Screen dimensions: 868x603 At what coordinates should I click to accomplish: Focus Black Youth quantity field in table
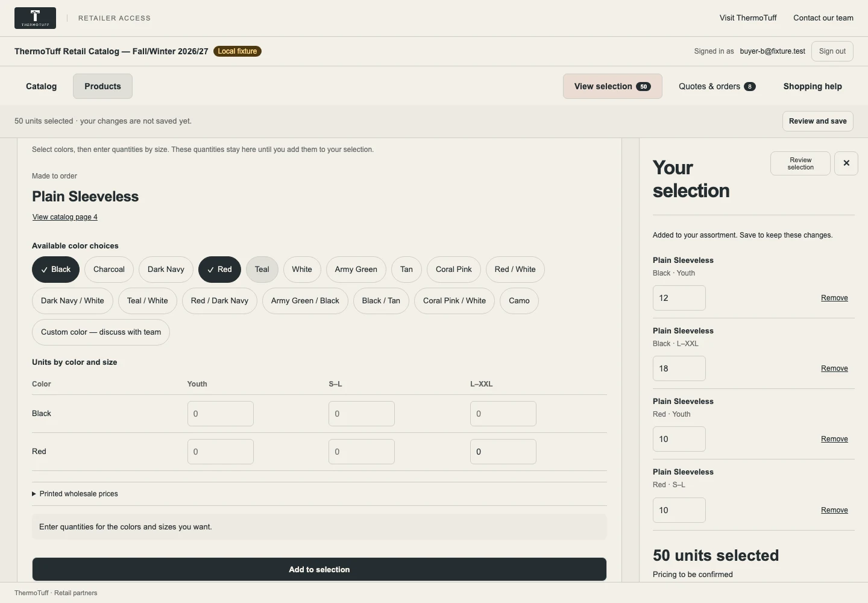point(221,414)
